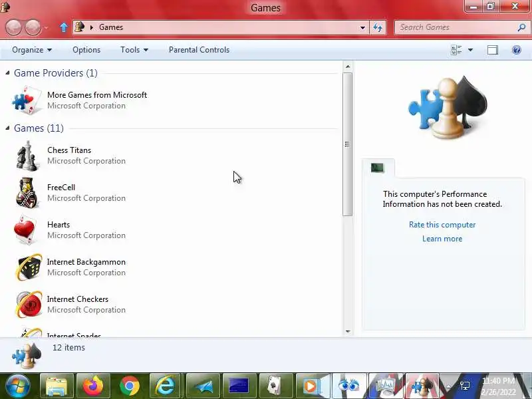
Task: Click the Forward navigation button
Action: click(33, 27)
